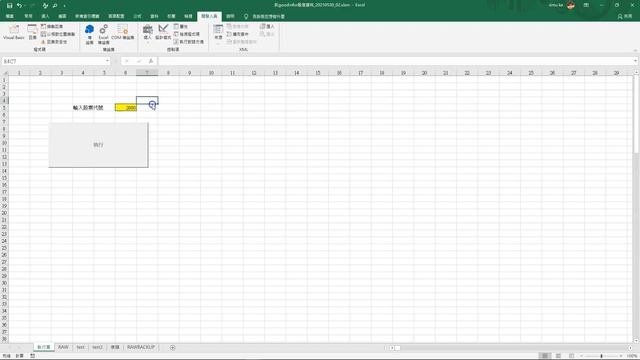Screen dimensions: 640x360
Task: Click the 100% zoom level
Action: [x=632, y=356]
